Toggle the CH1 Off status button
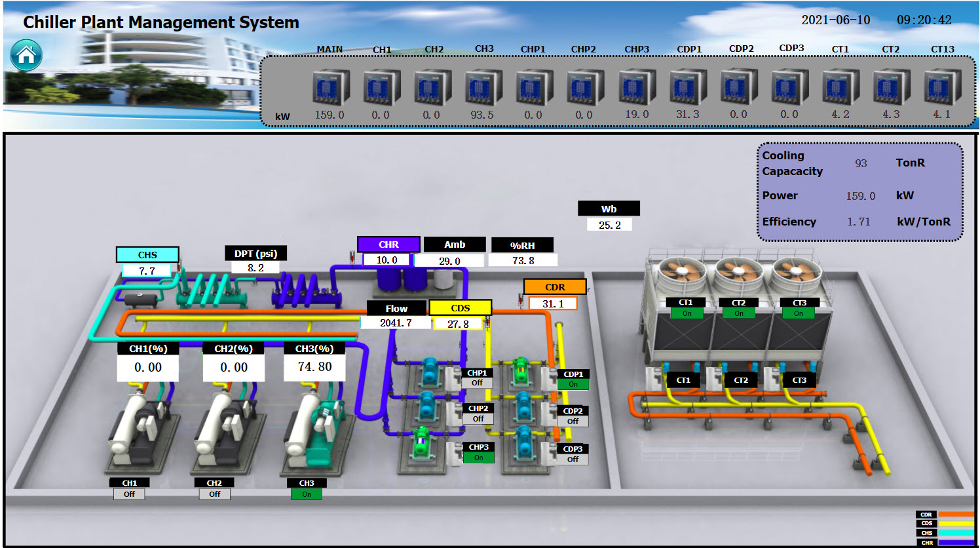The height and width of the screenshot is (548, 980). 129,494
